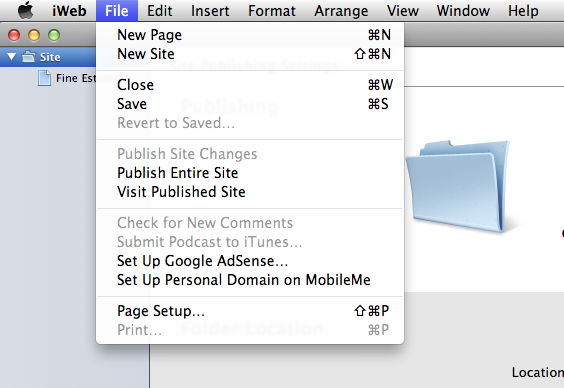Choose New Page from File menu

point(250,35)
